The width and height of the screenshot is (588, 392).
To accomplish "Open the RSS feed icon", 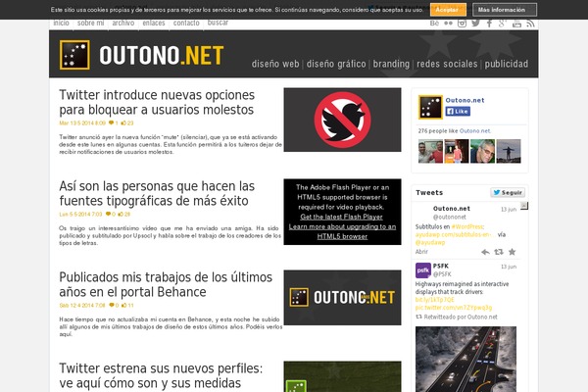I will [530, 24].
